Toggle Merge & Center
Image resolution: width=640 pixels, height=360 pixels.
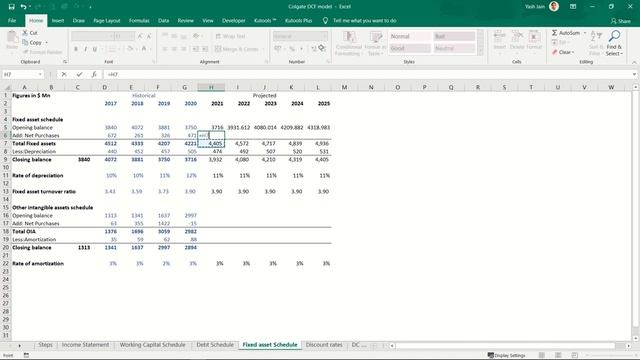point(237,49)
